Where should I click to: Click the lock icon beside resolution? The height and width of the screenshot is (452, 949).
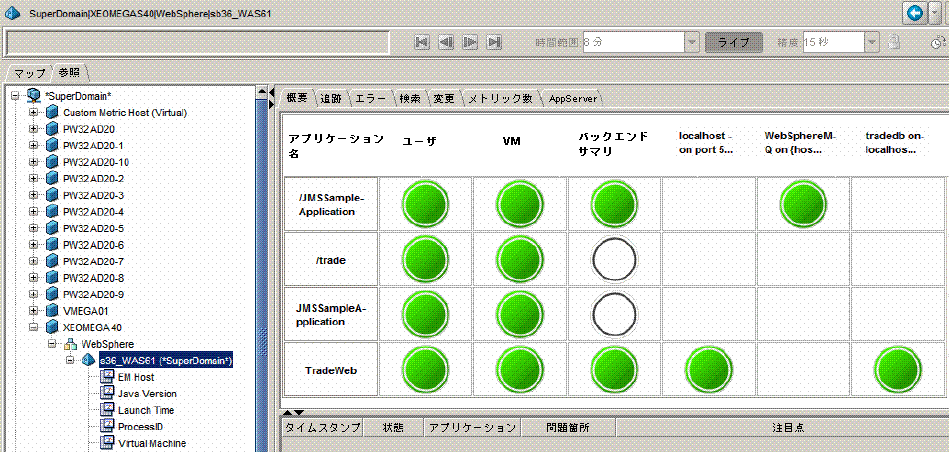tap(893, 42)
